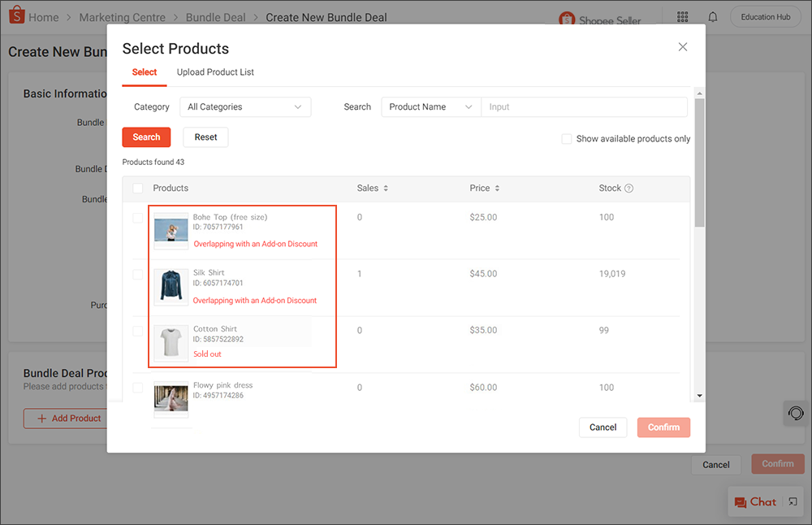Screen dimensions: 812x525
Task: Click the search Input field
Action: pos(585,106)
